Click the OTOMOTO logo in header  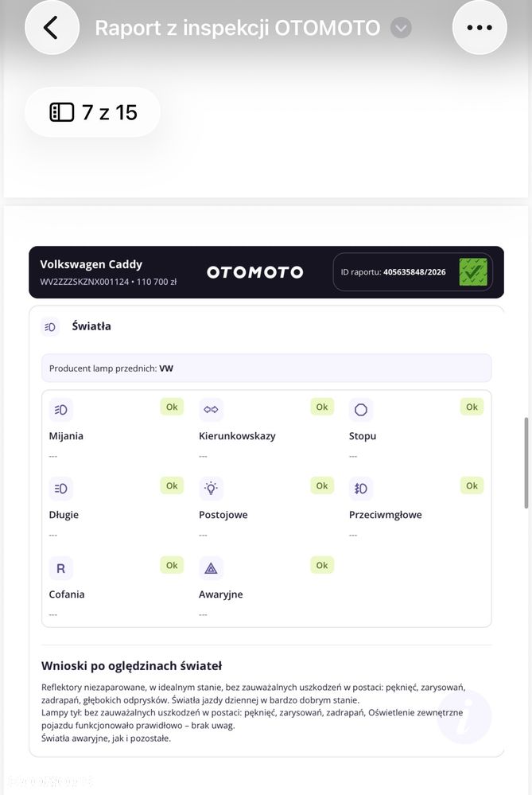(254, 272)
